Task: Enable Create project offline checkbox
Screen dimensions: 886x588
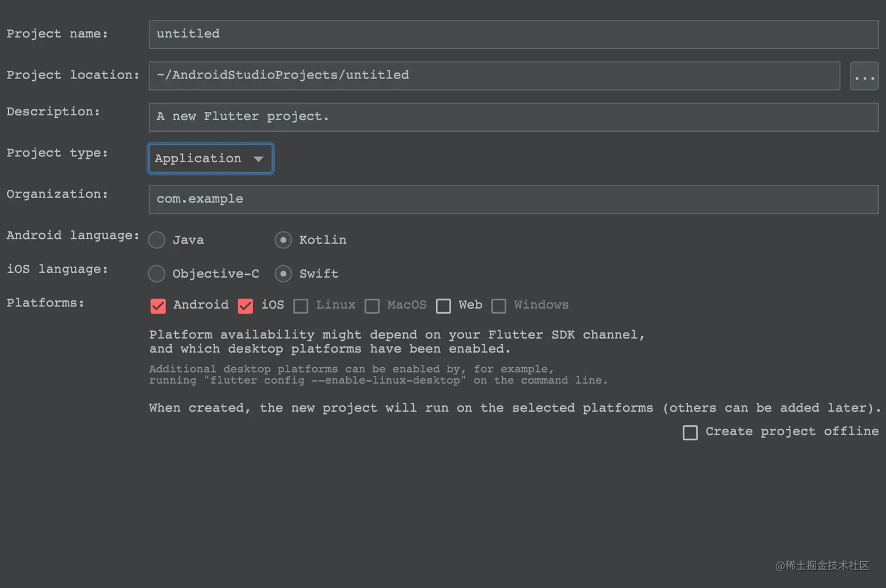Action: (690, 432)
